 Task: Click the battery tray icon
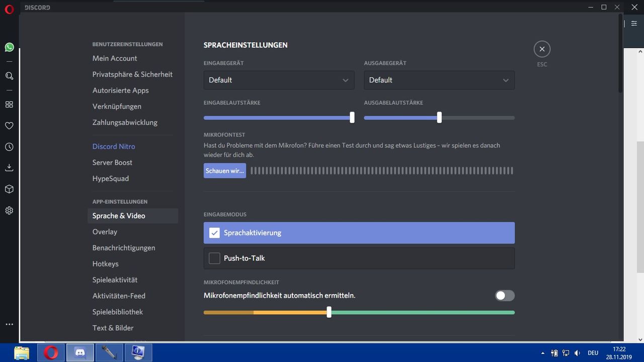coord(554,353)
